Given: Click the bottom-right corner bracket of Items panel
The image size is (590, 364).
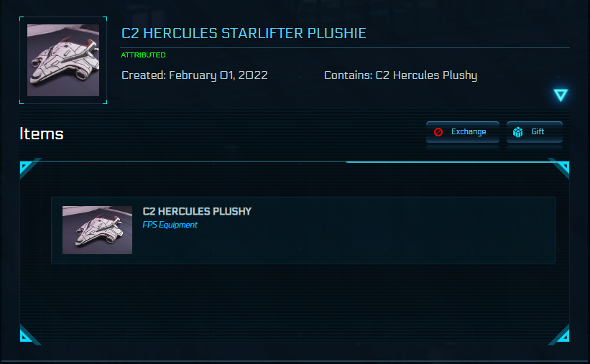Looking at the screenshot, I should [563, 335].
